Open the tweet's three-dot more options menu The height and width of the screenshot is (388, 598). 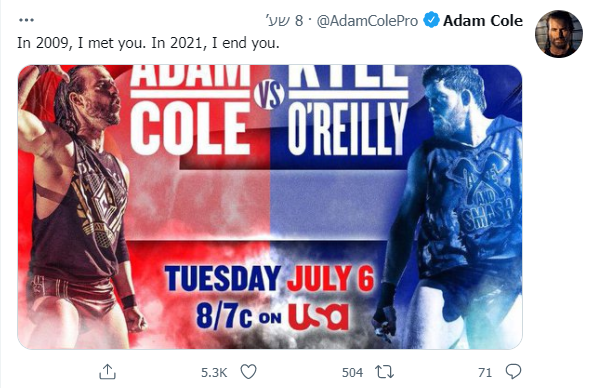pos(26,20)
